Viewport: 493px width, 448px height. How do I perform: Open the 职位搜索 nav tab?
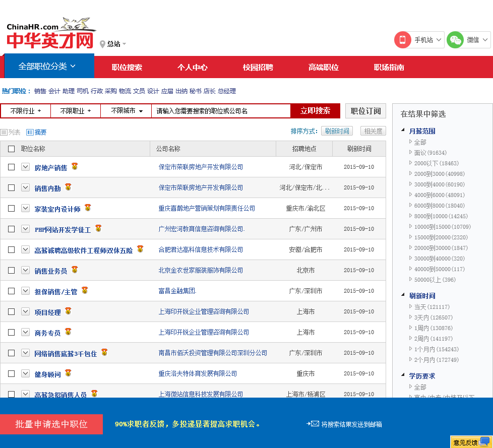[127, 68]
